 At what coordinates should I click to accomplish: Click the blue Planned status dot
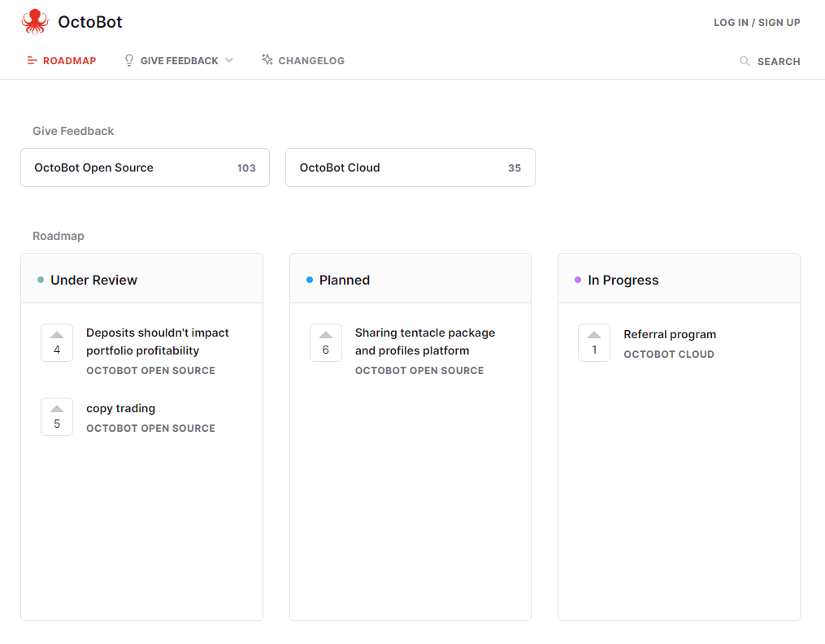(310, 280)
